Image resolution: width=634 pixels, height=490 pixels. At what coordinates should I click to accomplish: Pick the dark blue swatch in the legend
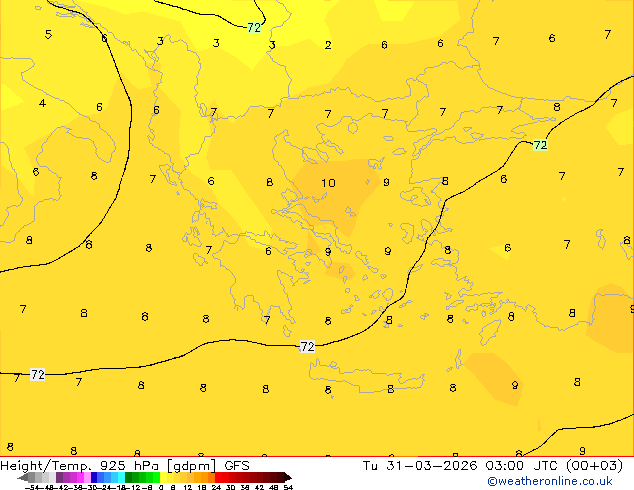coord(94,477)
